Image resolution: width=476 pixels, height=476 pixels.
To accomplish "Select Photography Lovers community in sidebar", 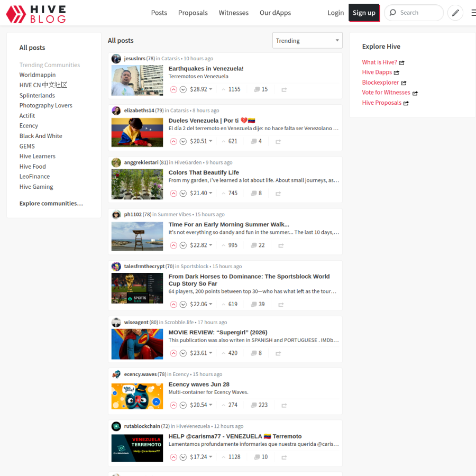I will [46, 105].
